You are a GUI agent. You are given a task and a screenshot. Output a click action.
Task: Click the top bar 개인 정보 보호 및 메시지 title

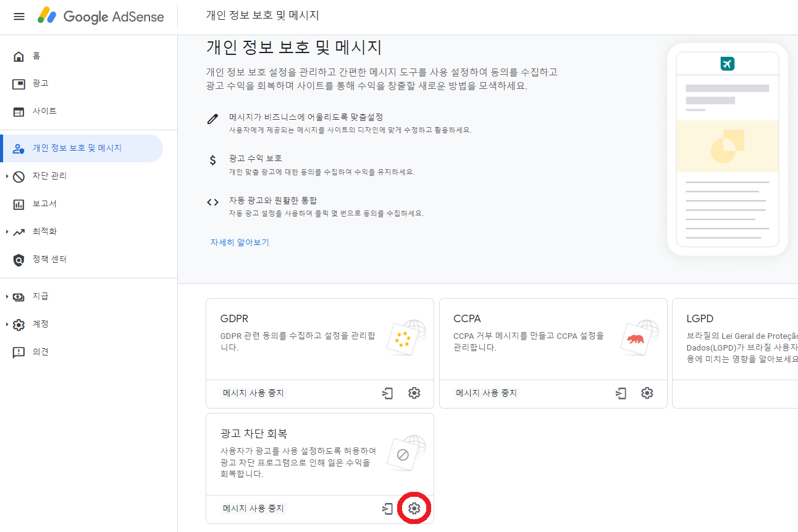[x=262, y=15]
